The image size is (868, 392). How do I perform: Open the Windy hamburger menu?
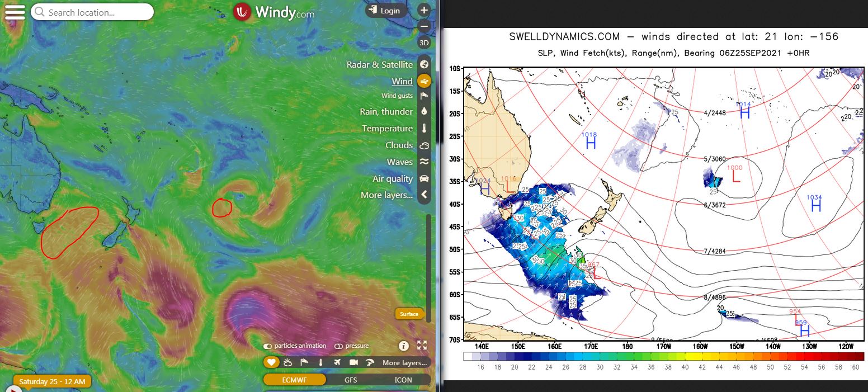pos(15,12)
